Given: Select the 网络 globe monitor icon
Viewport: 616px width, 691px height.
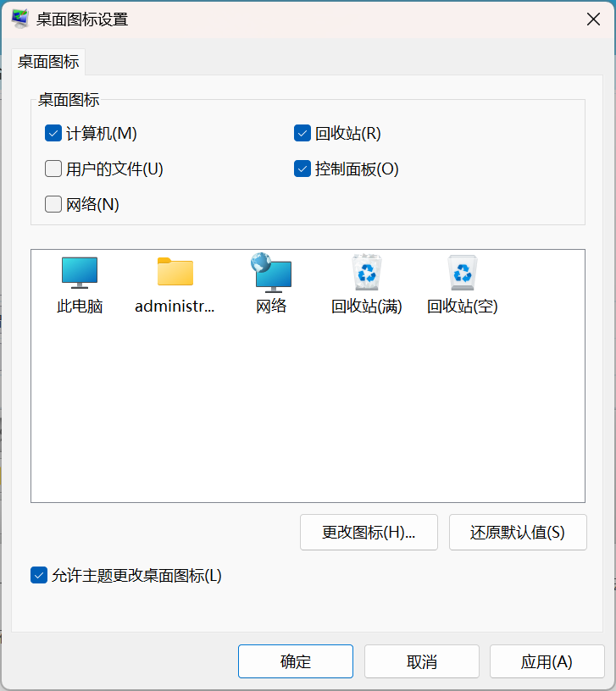Looking at the screenshot, I should point(271,273).
